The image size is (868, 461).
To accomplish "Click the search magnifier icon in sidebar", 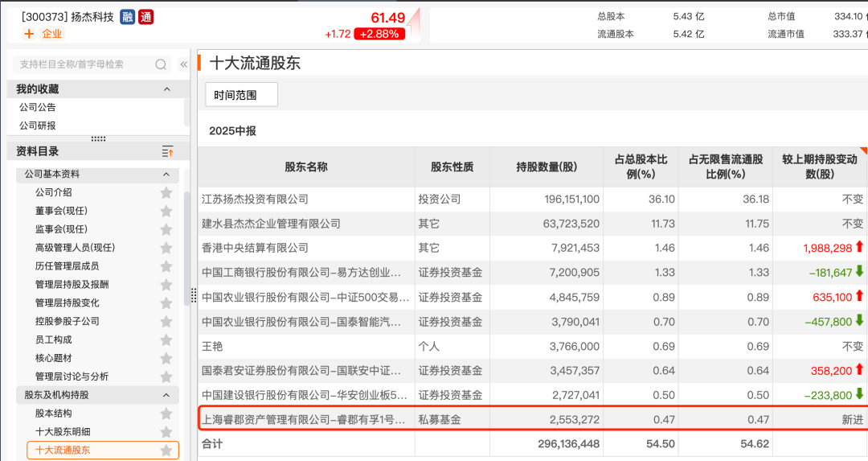I will tap(161, 64).
